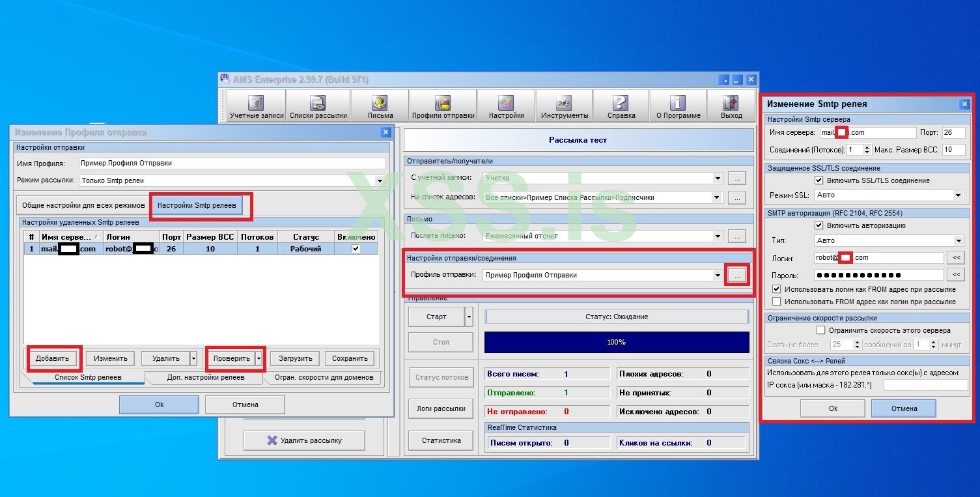
Task: Open the Профиль отправки dropdown list
Action: point(718,275)
